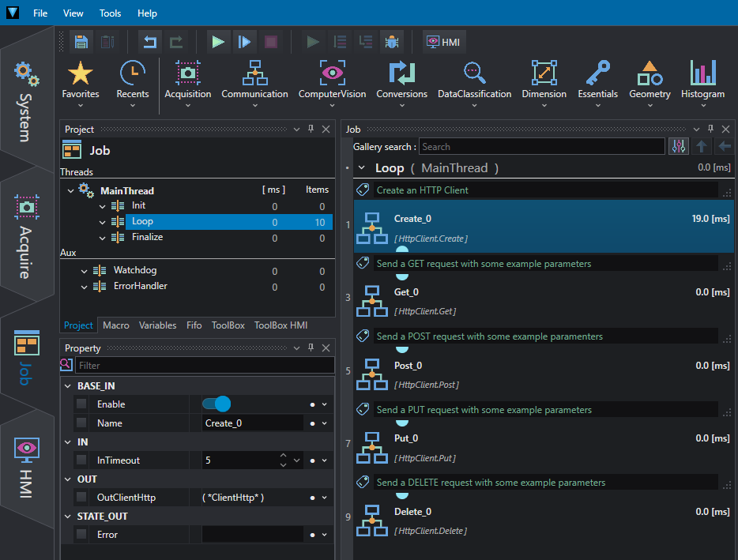The width and height of the screenshot is (738, 560).
Task: Collapse the BASE_IN property group
Action: point(68,386)
